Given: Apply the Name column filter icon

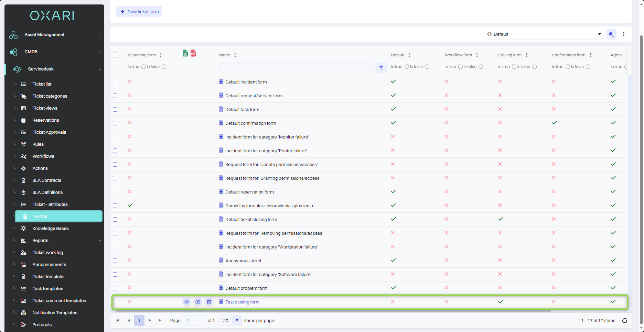Looking at the screenshot, I should pyautogui.click(x=381, y=68).
